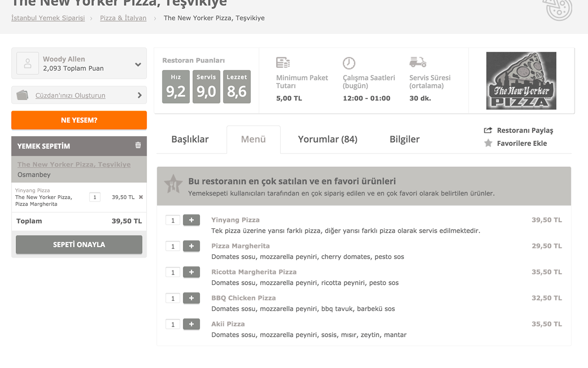
Task: Switch to the Başlıklar tab
Action: coord(190,139)
